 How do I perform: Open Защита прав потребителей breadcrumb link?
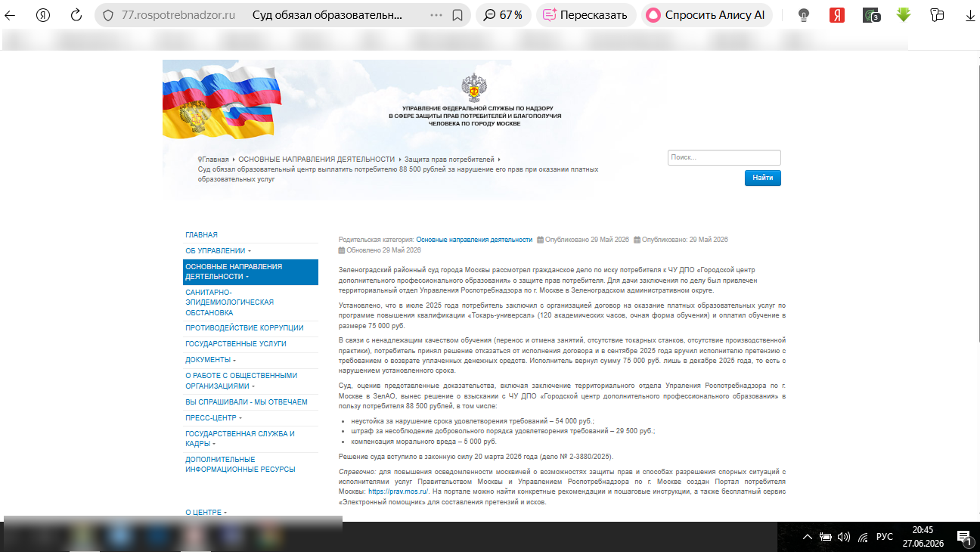pyautogui.click(x=449, y=160)
